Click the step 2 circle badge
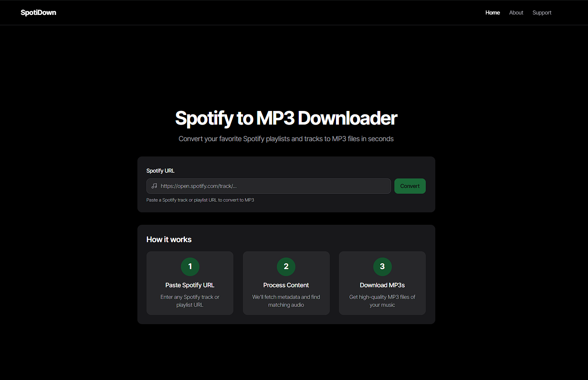The width and height of the screenshot is (588, 380). (286, 267)
